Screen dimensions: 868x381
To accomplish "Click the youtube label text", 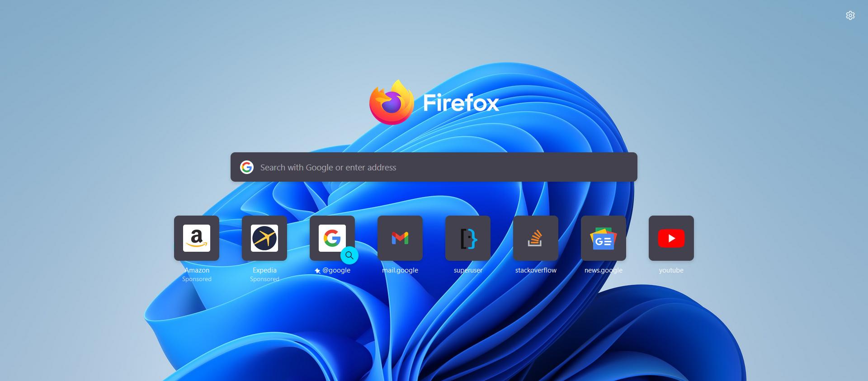I will click(671, 270).
